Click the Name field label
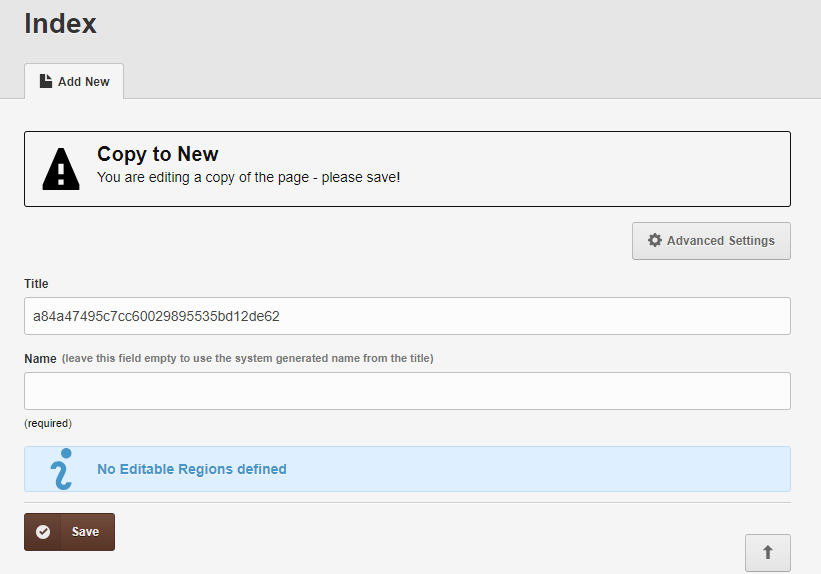Image resolution: width=821 pixels, height=574 pixels. pyautogui.click(x=40, y=359)
